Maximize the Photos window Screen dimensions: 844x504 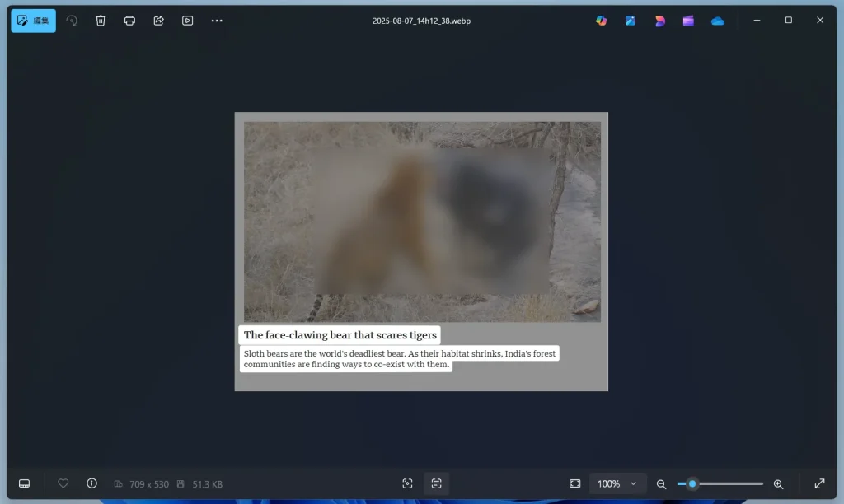click(789, 21)
